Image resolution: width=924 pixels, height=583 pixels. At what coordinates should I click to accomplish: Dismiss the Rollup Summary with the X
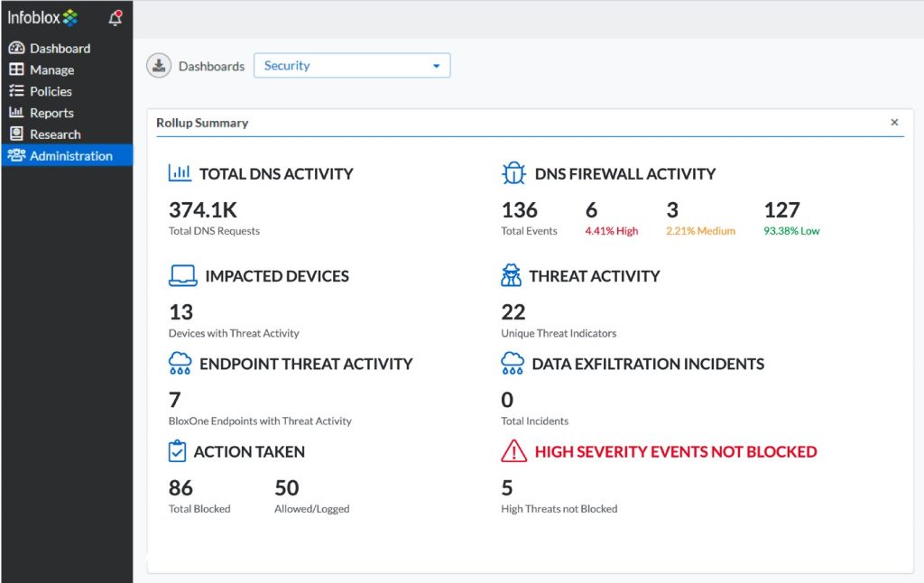894,122
